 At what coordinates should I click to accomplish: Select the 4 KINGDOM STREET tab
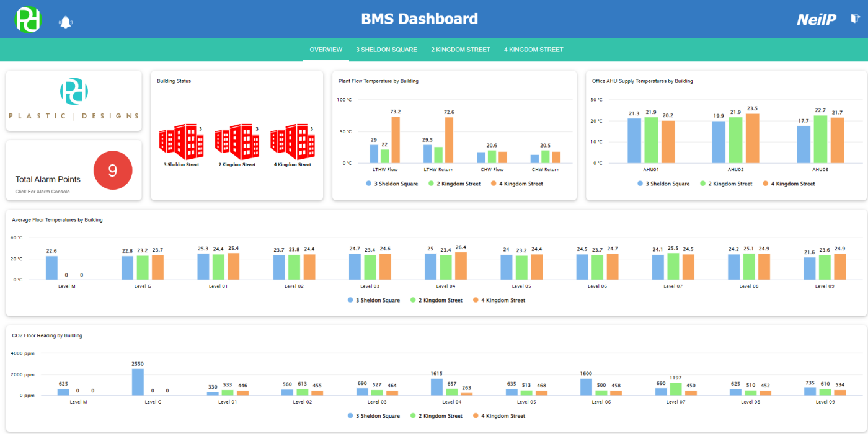tap(534, 50)
